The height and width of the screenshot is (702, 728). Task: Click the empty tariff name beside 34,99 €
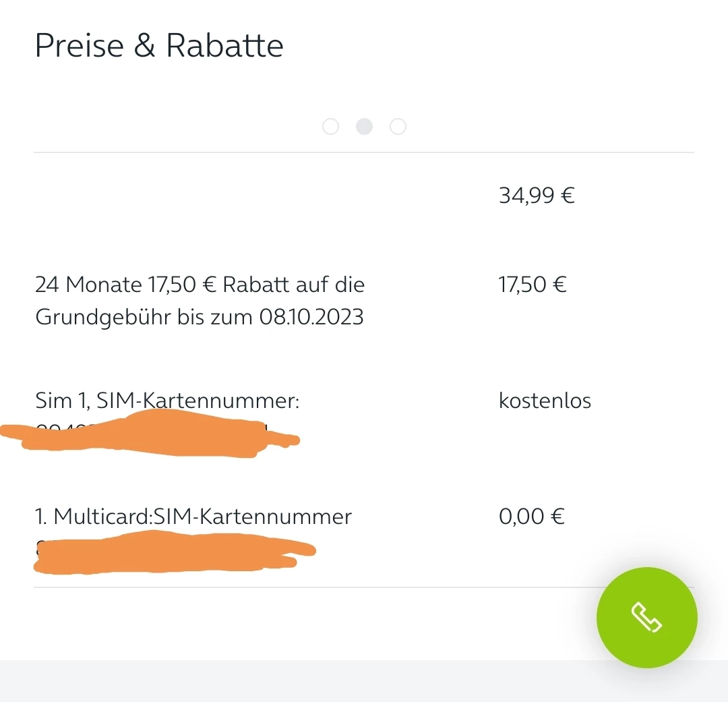(202, 196)
